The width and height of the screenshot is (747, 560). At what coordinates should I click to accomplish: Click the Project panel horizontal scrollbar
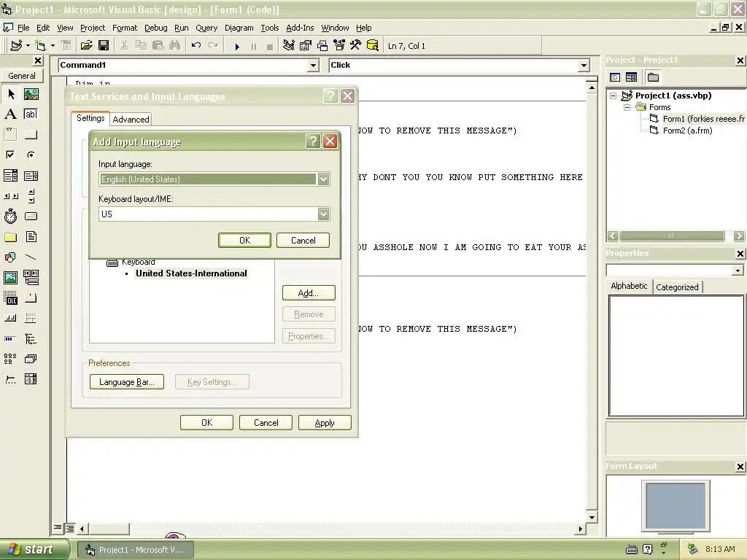(672, 236)
